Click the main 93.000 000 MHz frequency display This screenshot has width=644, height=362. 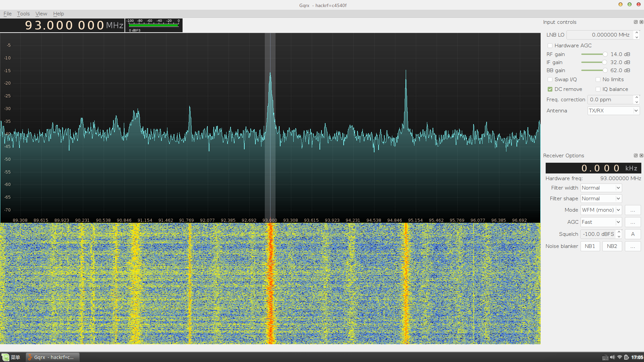point(62,25)
